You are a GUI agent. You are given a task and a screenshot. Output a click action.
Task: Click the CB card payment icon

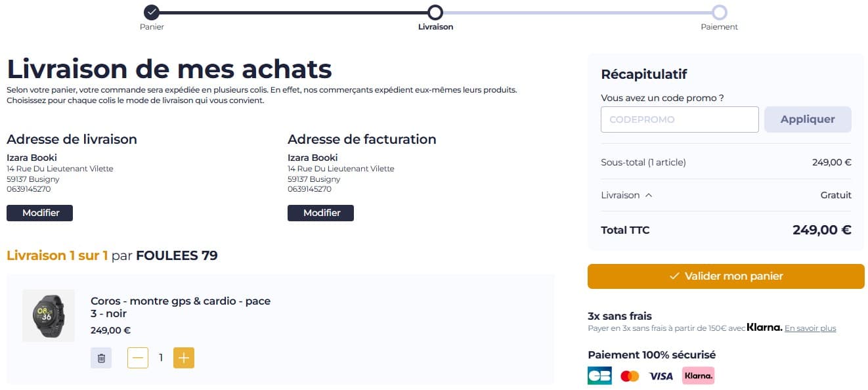click(599, 376)
